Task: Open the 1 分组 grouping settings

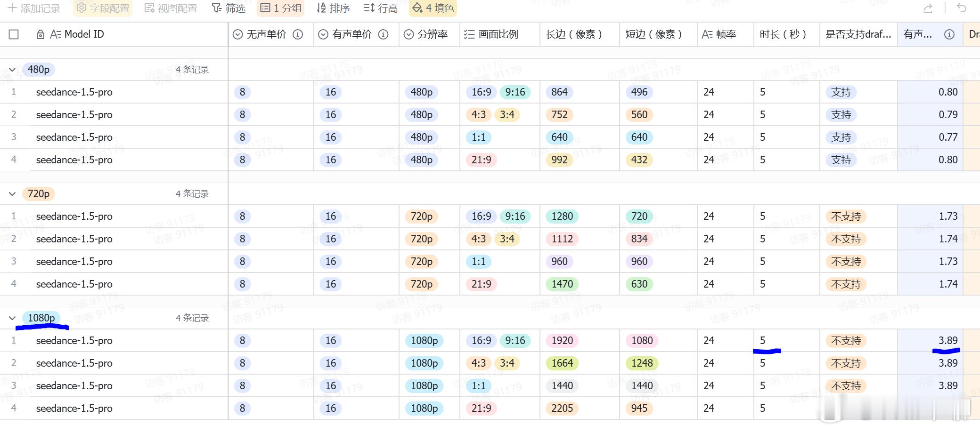Action: coord(280,8)
